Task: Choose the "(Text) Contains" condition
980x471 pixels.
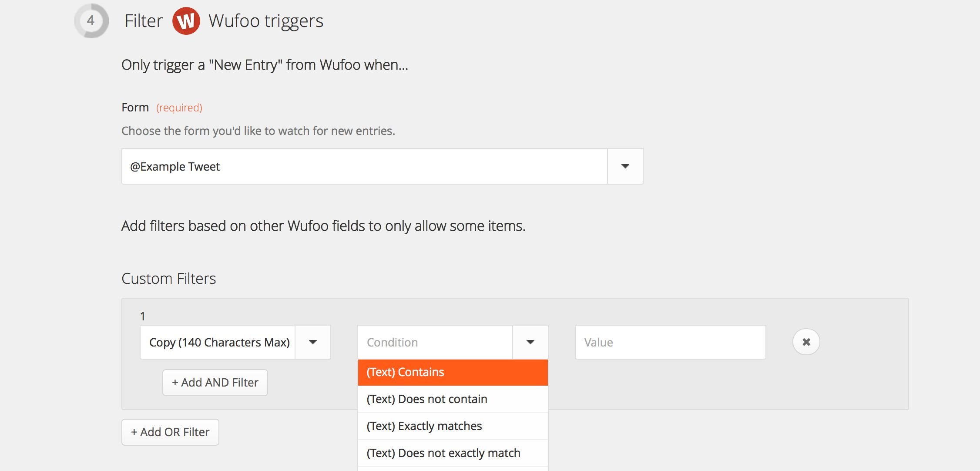Action: [453, 372]
